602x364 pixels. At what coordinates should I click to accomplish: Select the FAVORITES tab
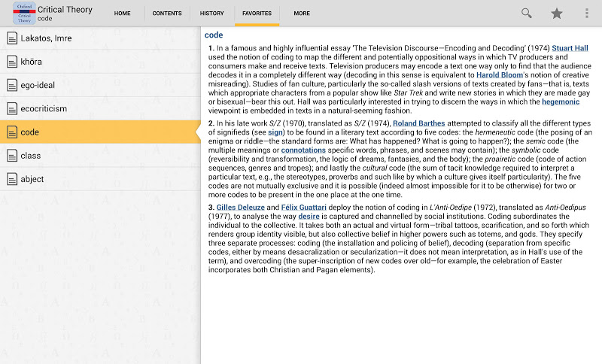click(257, 13)
